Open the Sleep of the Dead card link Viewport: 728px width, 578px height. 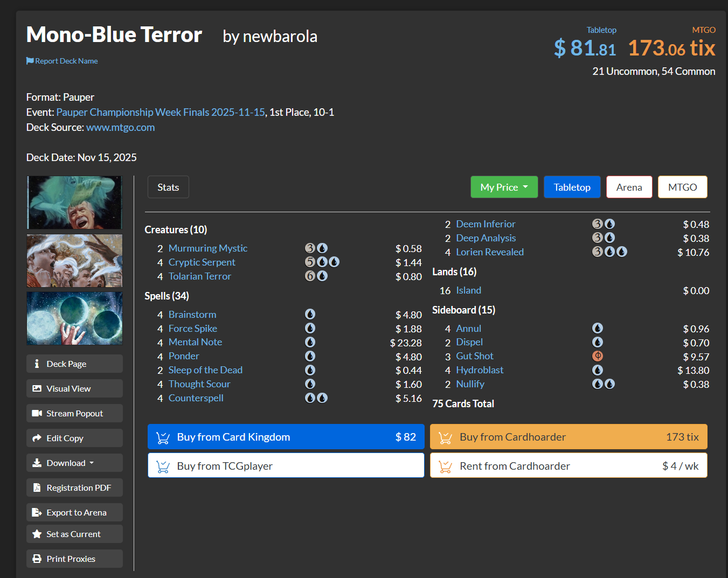pyautogui.click(x=205, y=370)
